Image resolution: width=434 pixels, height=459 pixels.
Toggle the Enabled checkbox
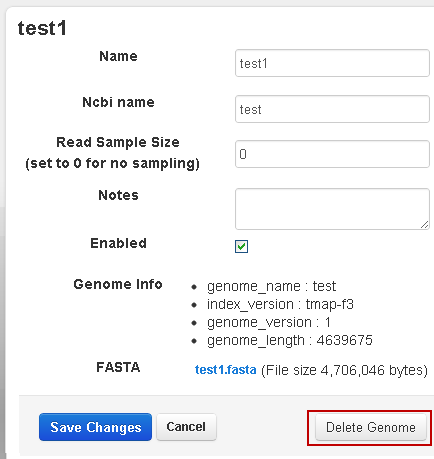241,247
